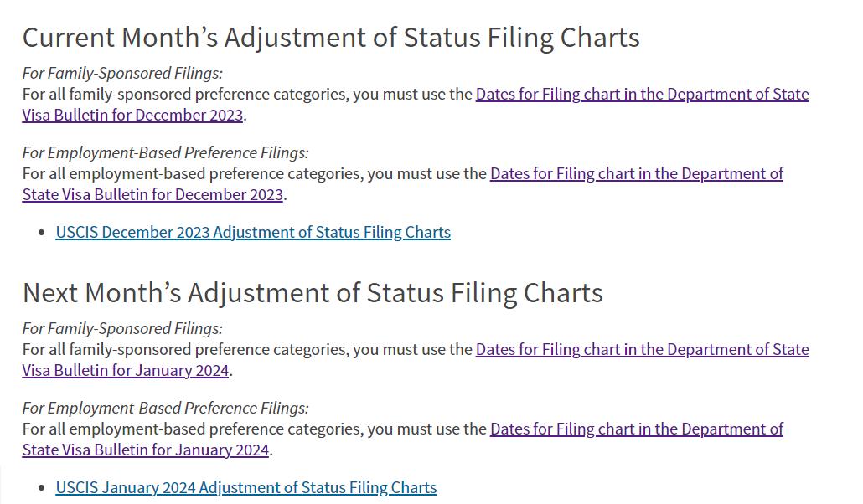The width and height of the screenshot is (863, 504).
Task: Click the wrapped "Visa Bulletin for December 2023" link line
Action: 132,115
